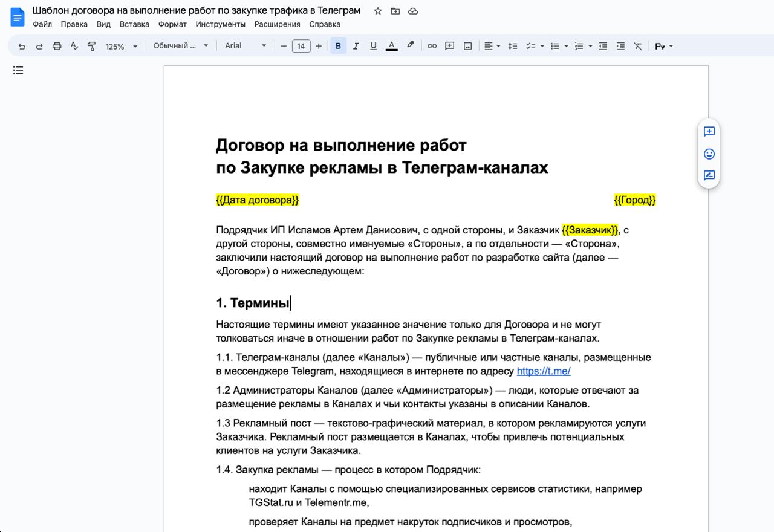Viewport: 774px width, 532px height.
Task: Click the {{Дата договора}} placeholder
Action: pos(258,200)
